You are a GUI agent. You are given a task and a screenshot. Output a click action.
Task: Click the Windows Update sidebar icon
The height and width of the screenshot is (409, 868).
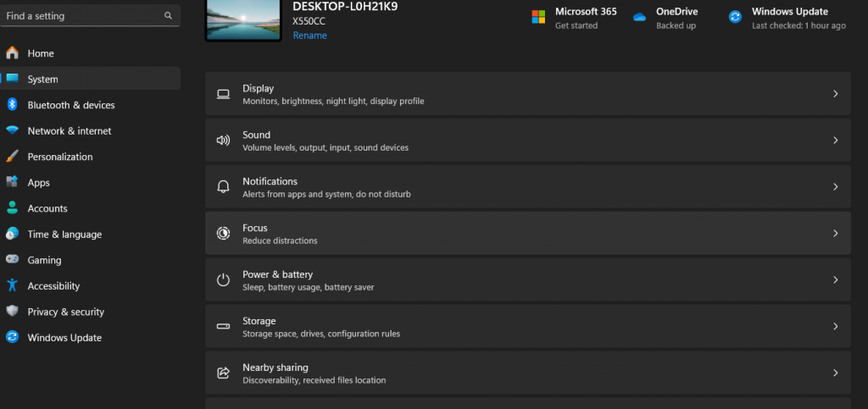pos(12,337)
